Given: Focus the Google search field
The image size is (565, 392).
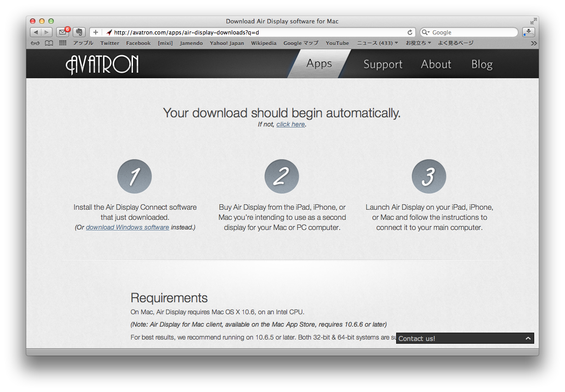Looking at the screenshot, I should (x=469, y=32).
